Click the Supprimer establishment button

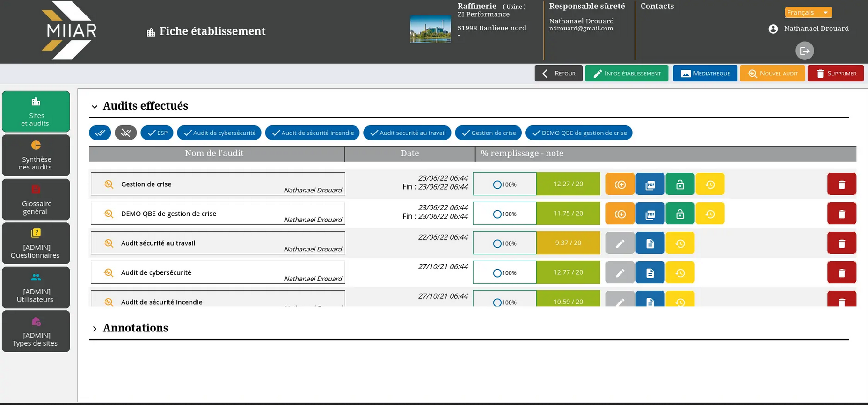pos(836,74)
